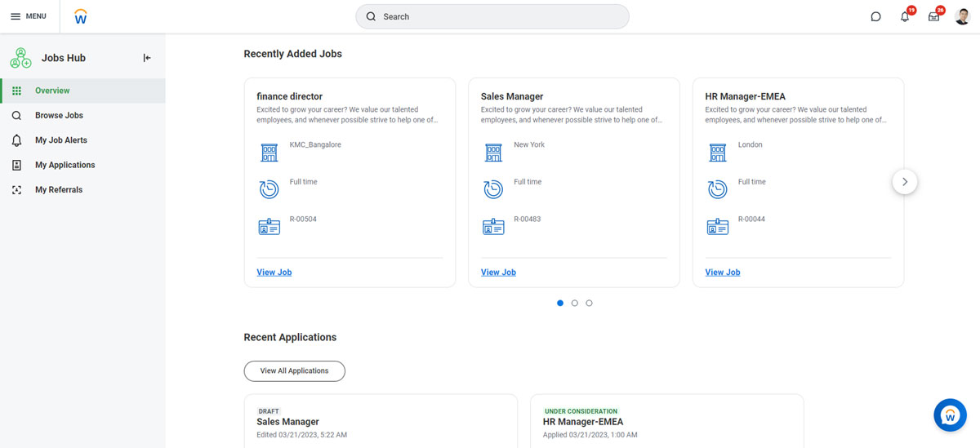Click R-00483 requisition number
The image size is (980, 448).
[528, 220]
